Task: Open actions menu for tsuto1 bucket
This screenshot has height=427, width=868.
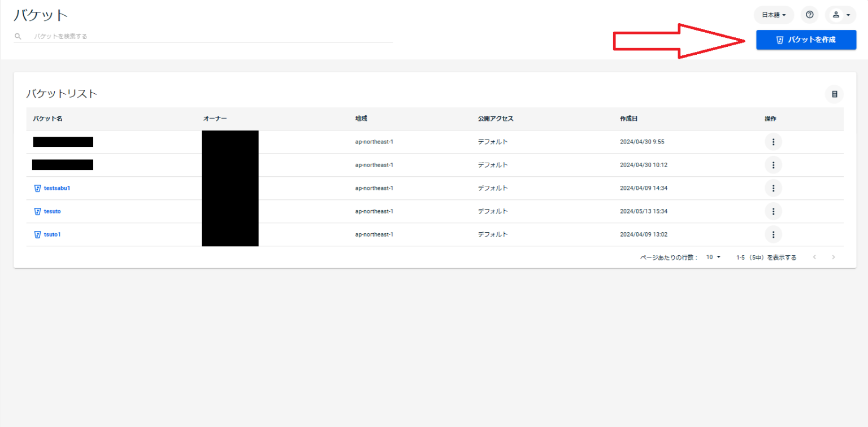Action: tap(773, 234)
